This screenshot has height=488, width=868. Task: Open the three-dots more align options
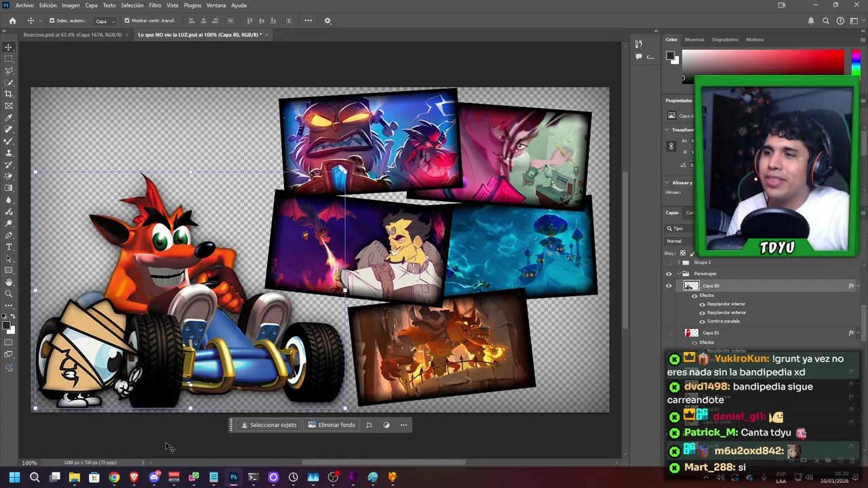[x=308, y=20]
